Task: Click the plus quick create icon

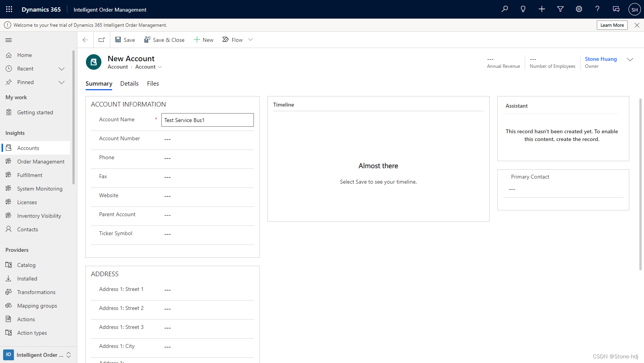Action: [542, 9]
